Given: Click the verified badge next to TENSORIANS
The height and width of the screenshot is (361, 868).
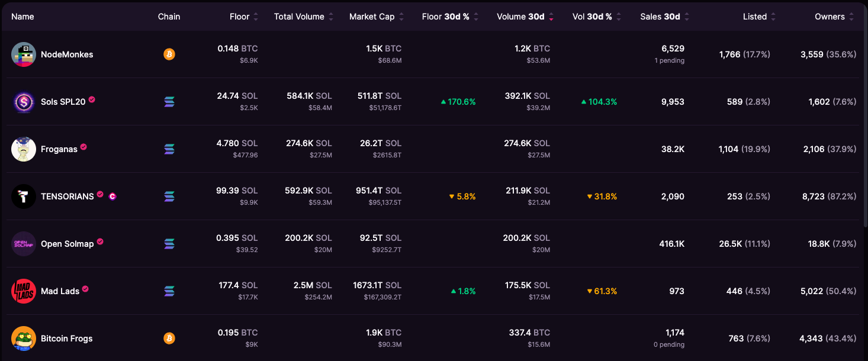Looking at the screenshot, I should coord(100,194).
